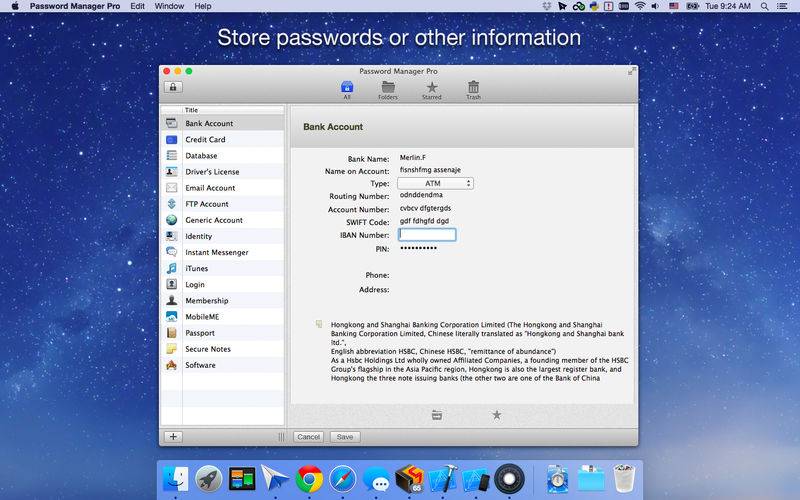The height and width of the screenshot is (500, 800).
Task: Click the Account Number value cvbcv dfgtergds
Action: point(426,208)
